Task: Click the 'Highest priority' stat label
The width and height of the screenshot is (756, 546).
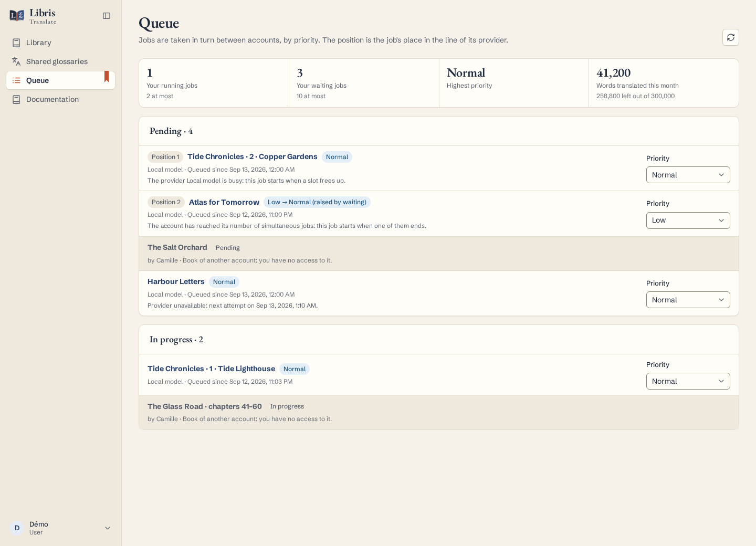Action: (x=469, y=86)
